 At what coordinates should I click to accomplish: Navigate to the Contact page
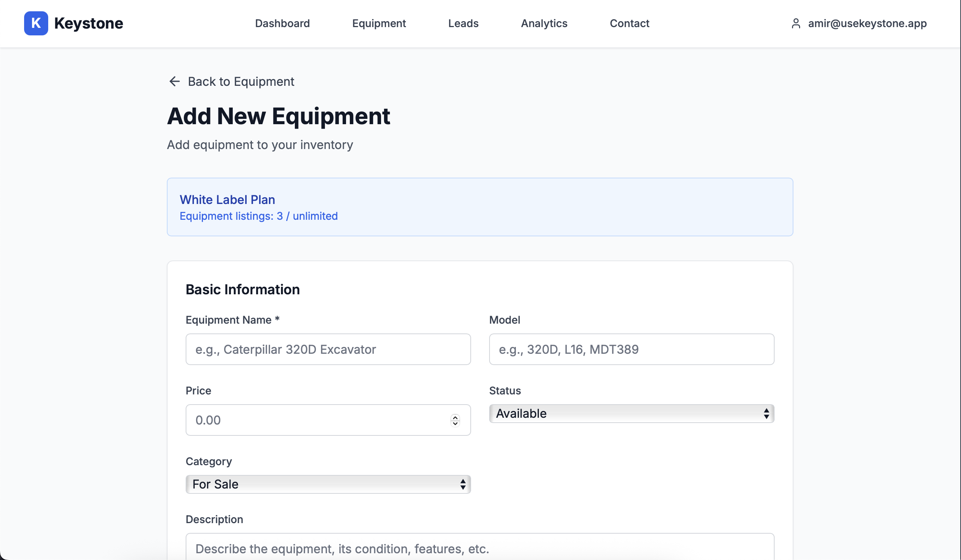pyautogui.click(x=629, y=23)
